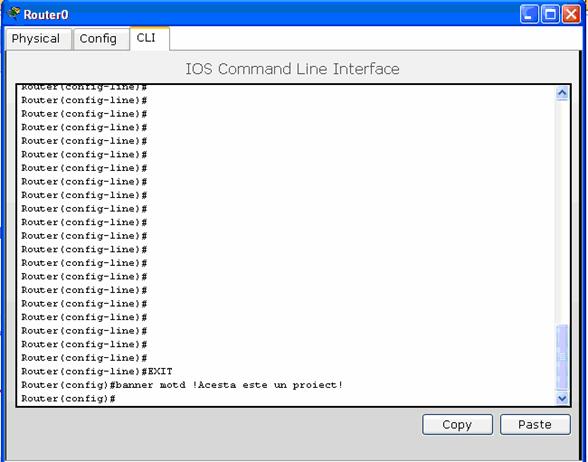The image size is (588, 462).
Task: Click the EXIT command text in terminal
Action: [x=160, y=372]
